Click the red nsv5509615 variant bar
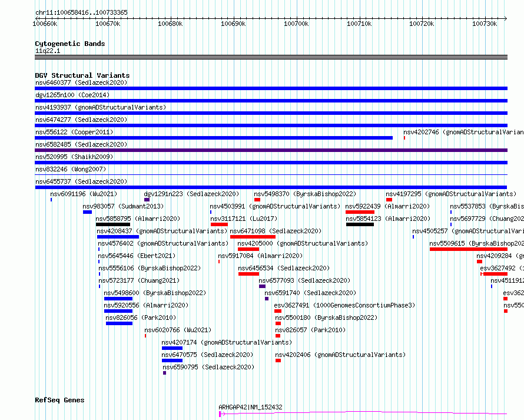 click(x=469, y=249)
